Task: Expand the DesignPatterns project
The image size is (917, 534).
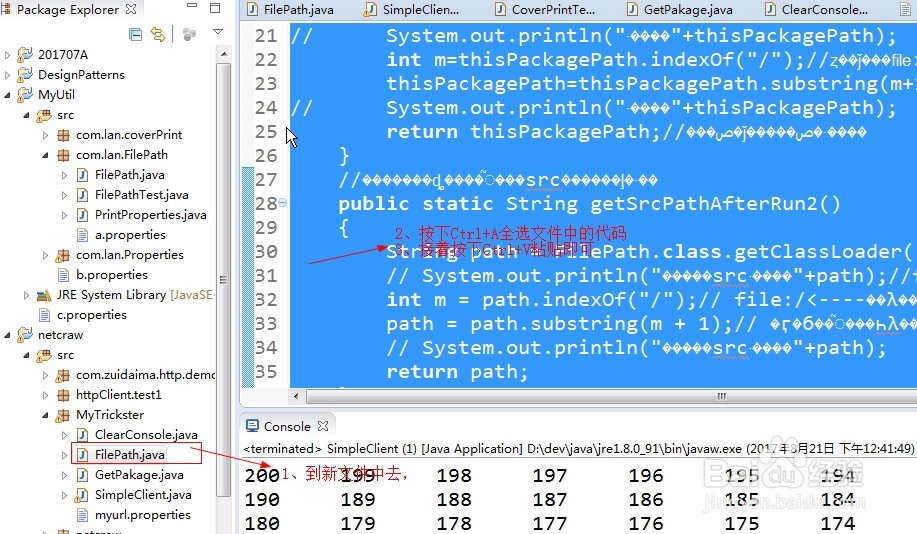Action: click(7, 75)
